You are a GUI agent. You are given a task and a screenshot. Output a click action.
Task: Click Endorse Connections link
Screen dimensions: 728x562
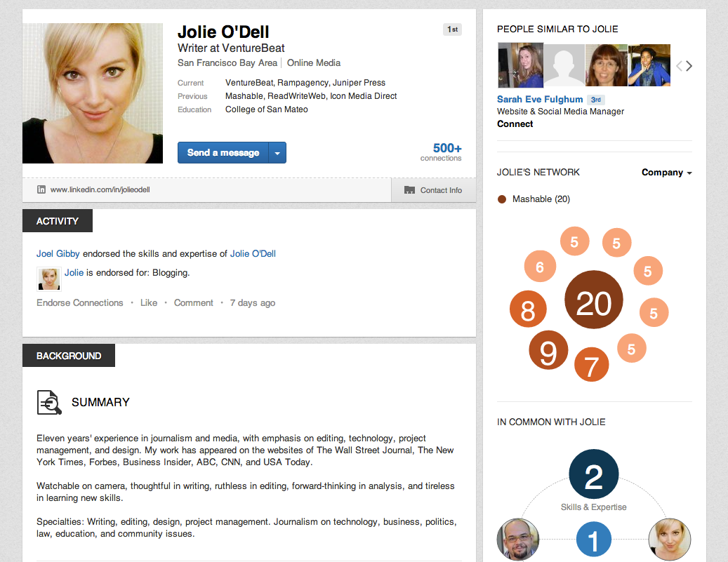point(80,302)
